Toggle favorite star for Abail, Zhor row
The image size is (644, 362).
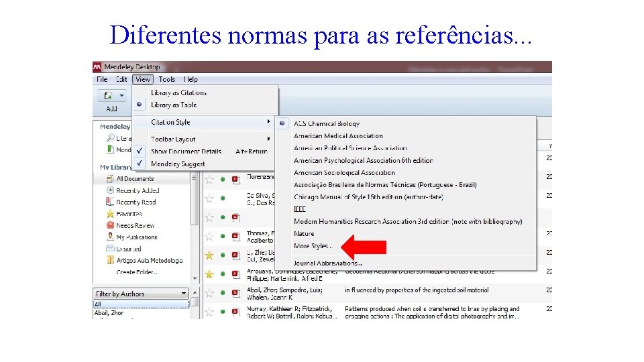(x=209, y=293)
